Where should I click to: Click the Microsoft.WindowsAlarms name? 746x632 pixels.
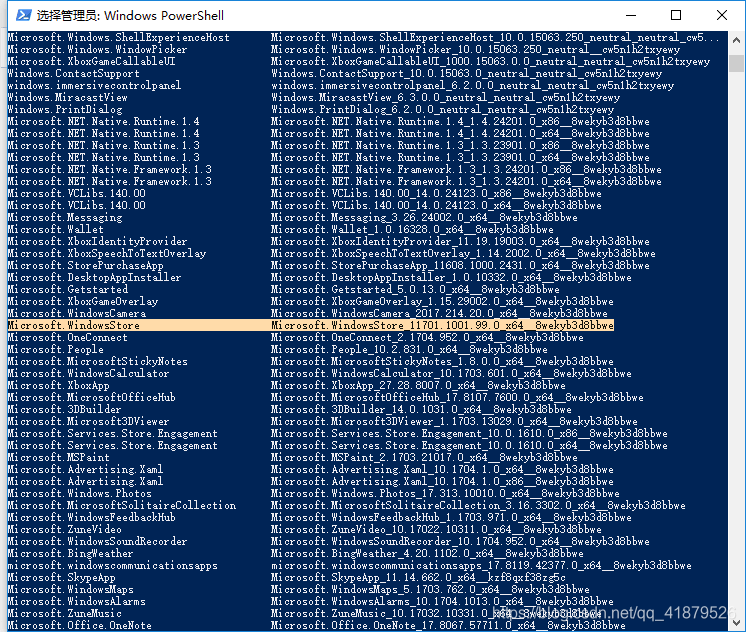[x=77, y=601]
